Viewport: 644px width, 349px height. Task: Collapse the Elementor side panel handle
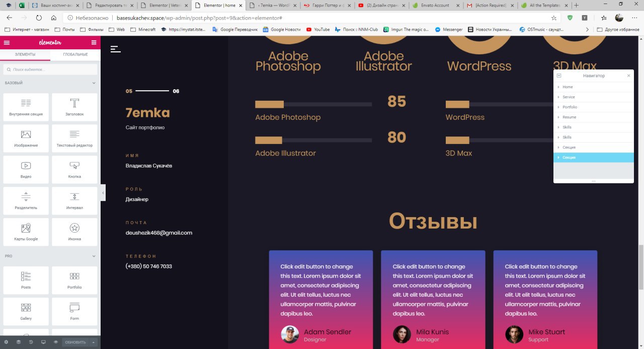[103, 193]
